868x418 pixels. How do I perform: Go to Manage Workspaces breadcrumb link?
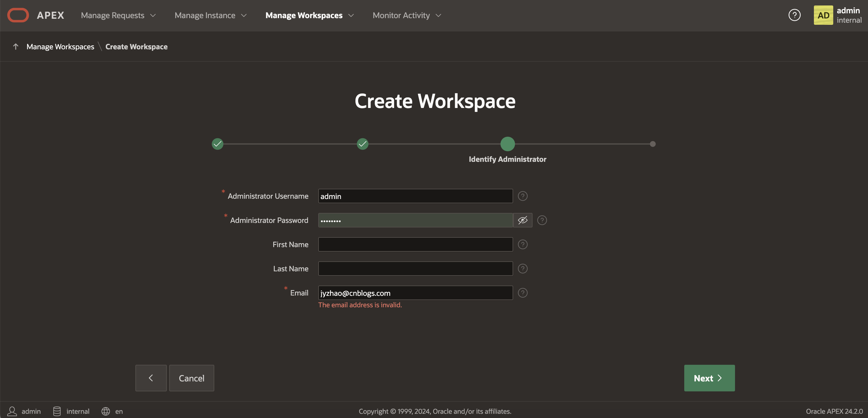[60, 47]
